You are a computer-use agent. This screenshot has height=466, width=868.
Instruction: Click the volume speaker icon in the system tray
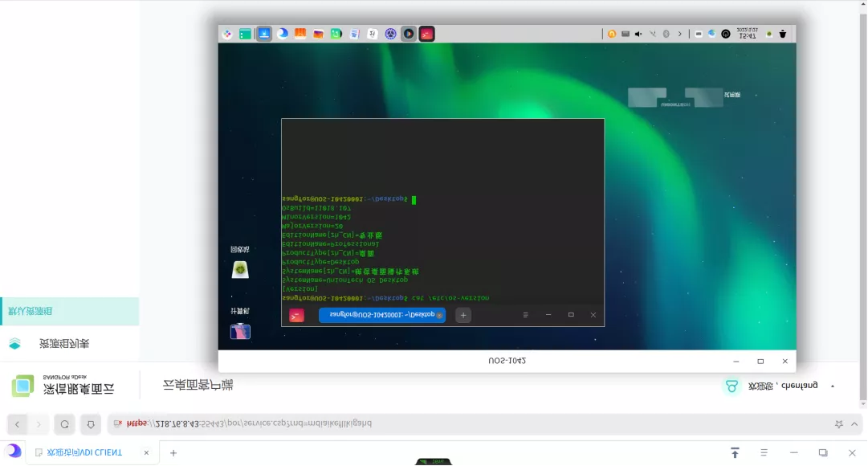(638, 34)
